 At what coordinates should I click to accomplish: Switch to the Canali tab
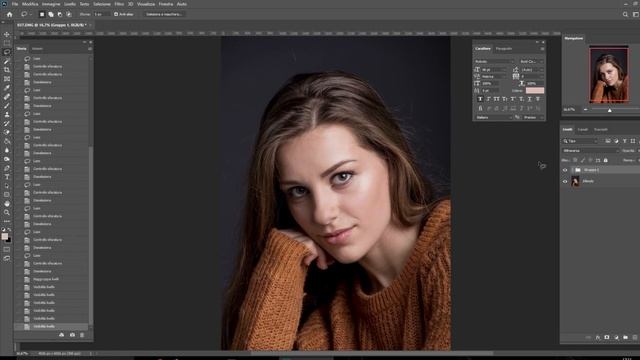[x=582, y=130]
